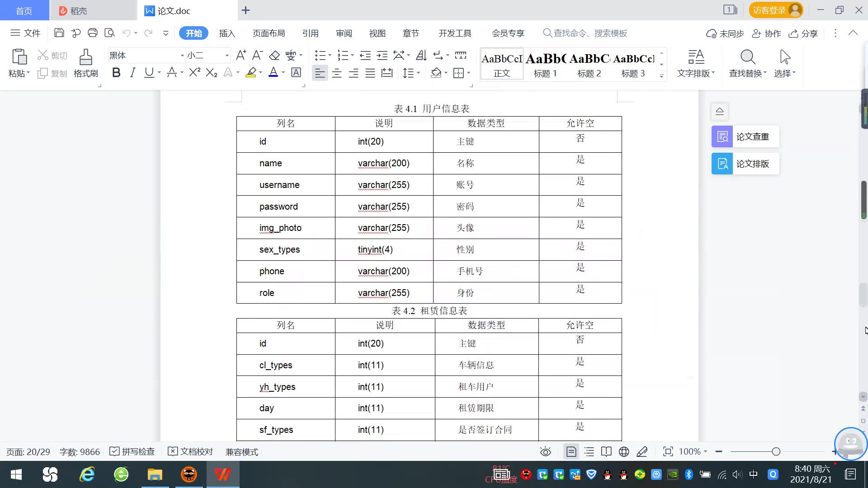868x488 pixels.
Task: Expand the styles gallery more arrow
Action: [661, 75]
